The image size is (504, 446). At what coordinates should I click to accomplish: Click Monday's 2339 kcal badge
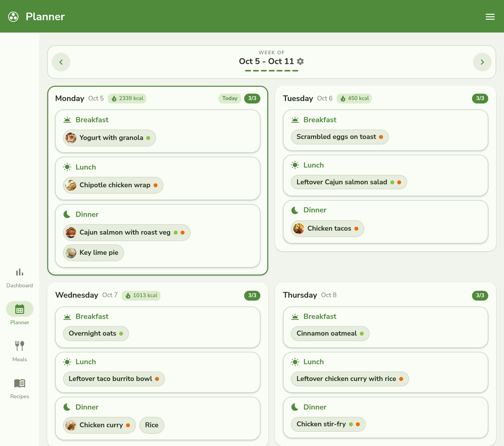click(127, 98)
